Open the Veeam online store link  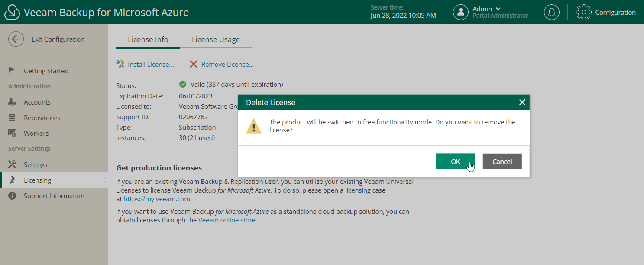point(227,220)
